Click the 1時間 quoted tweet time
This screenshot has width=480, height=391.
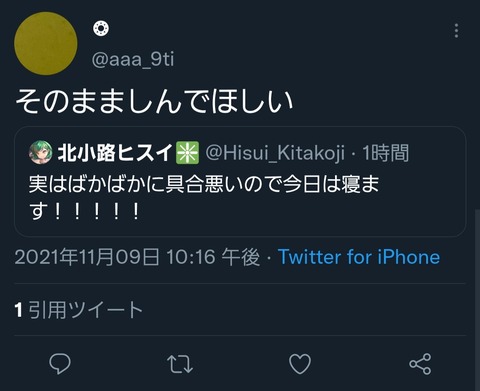[x=385, y=153]
